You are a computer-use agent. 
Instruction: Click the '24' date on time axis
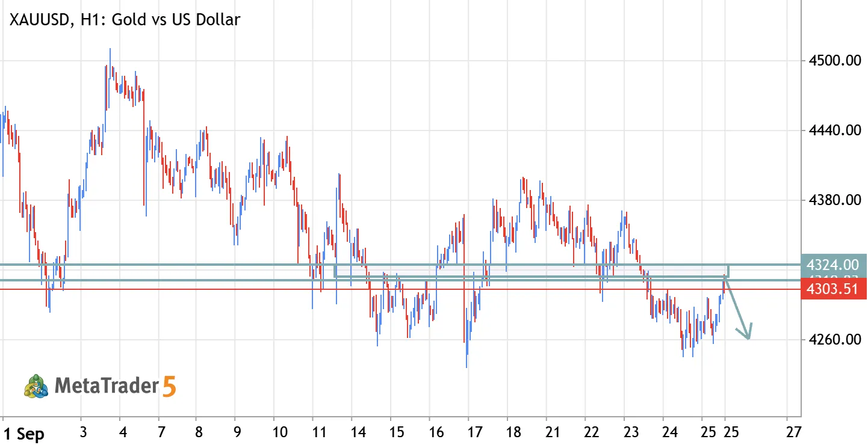(670, 432)
